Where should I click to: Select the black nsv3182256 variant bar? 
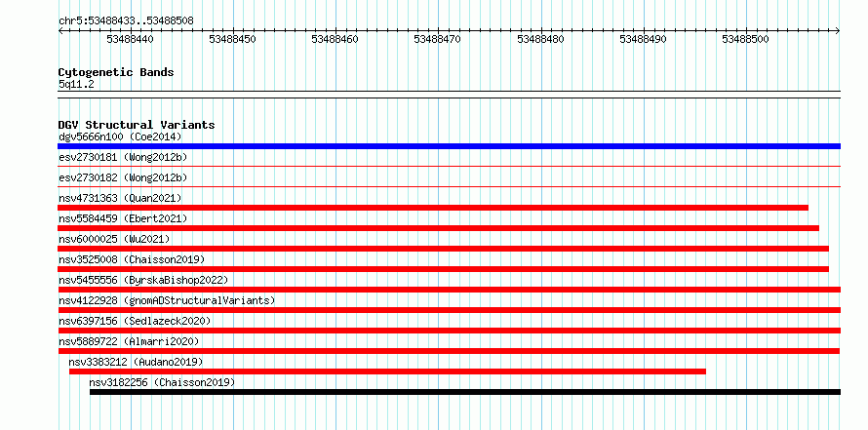pos(465,392)
